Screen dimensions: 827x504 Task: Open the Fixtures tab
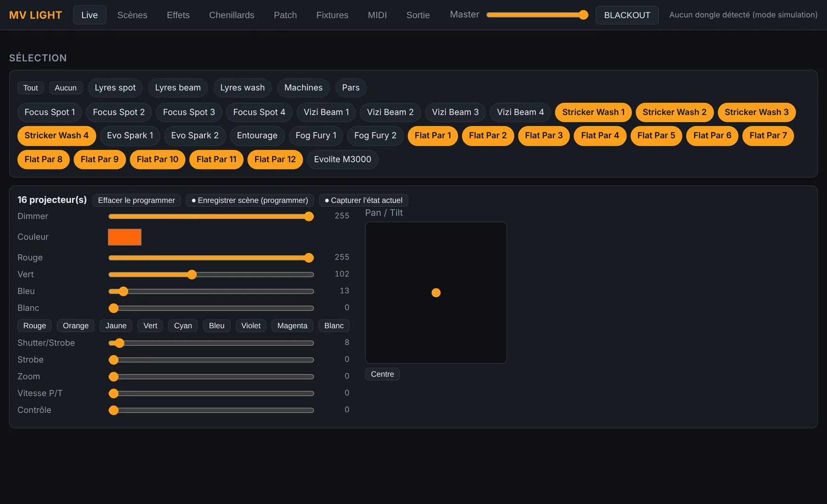332,15
